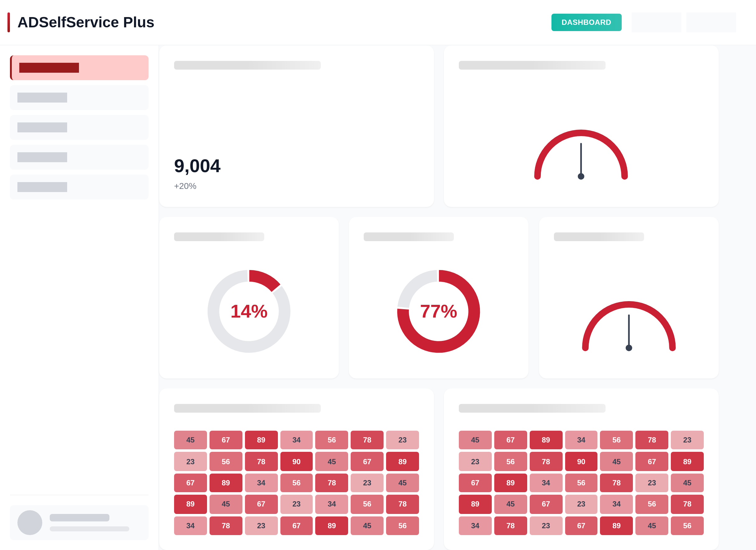Viewport: 756px width, 550px height.
Task: Click the DASHBOARD button in the header
Action: [586, 22]
